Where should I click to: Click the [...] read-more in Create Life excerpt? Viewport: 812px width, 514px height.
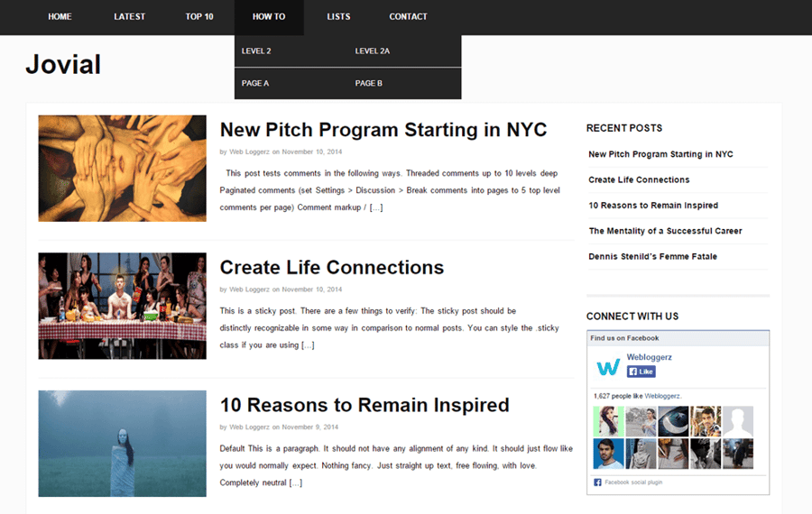point(308,344)
